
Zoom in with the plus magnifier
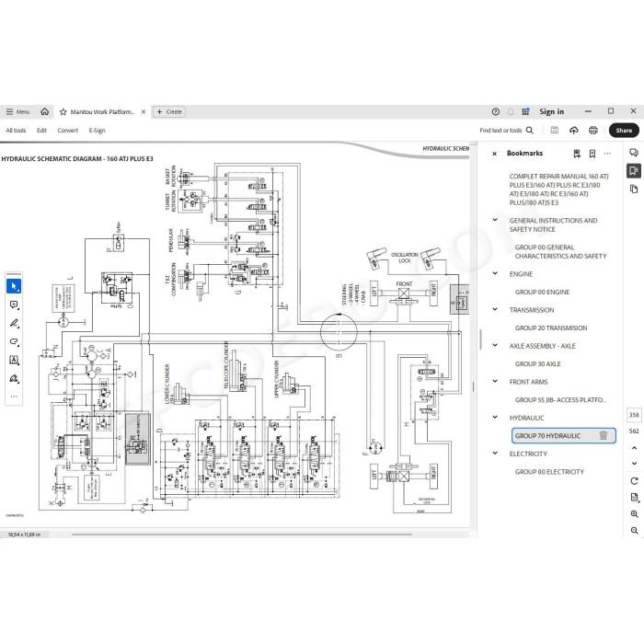(634, 513)
